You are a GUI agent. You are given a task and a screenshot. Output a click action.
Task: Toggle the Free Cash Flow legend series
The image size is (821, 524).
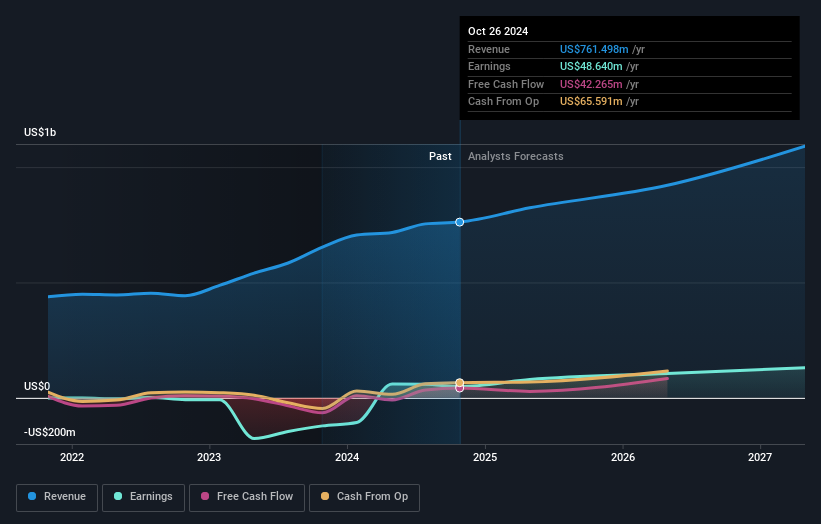[x=247, y=497]
